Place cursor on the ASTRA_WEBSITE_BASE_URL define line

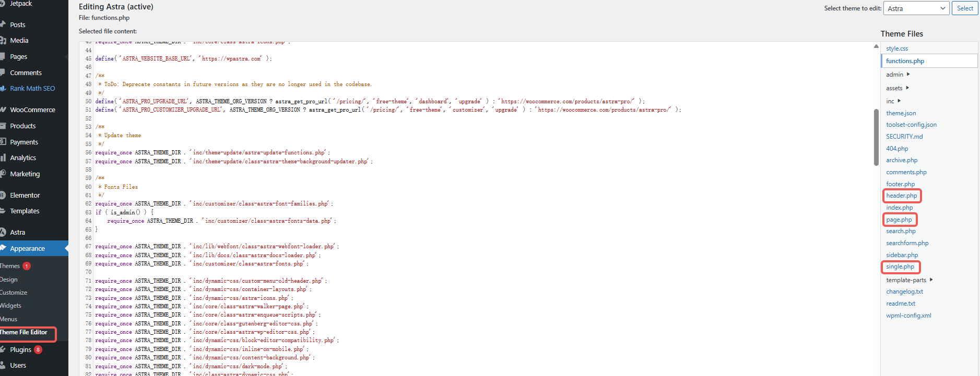(183, 58)
